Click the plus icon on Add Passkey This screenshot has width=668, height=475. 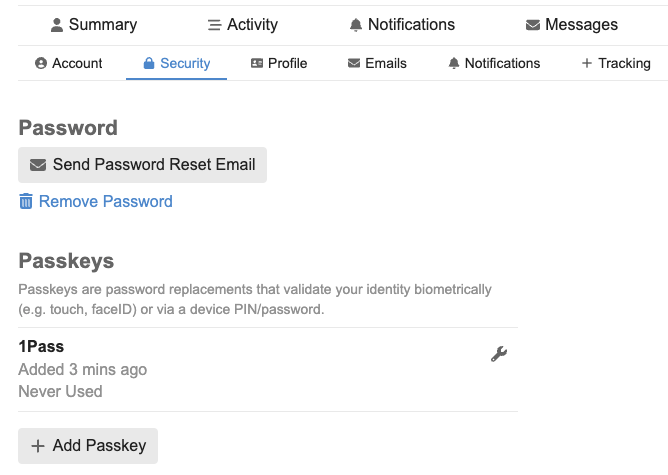point(38,446)
